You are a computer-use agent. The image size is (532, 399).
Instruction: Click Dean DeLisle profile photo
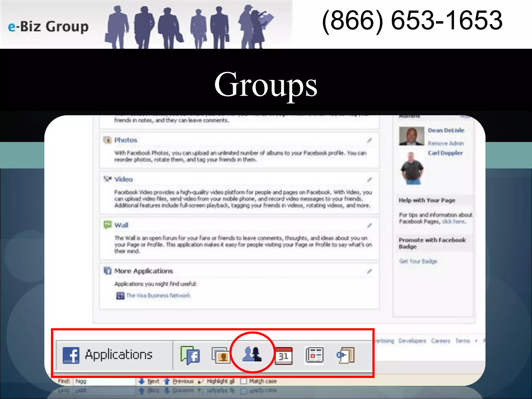[411, 136]
